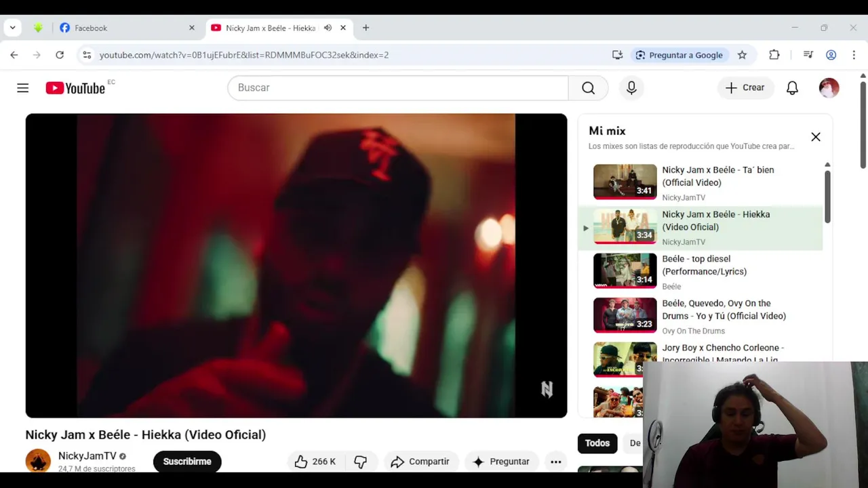
Task: Click the page vertical scrollbar
Action: coord(863,125)
